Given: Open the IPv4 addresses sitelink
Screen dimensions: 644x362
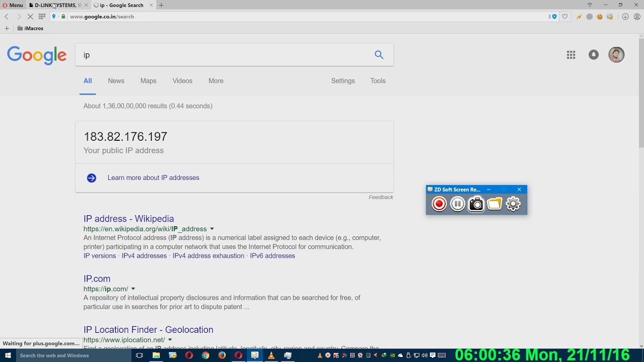Looking at the screenshot, I should 144,256.
